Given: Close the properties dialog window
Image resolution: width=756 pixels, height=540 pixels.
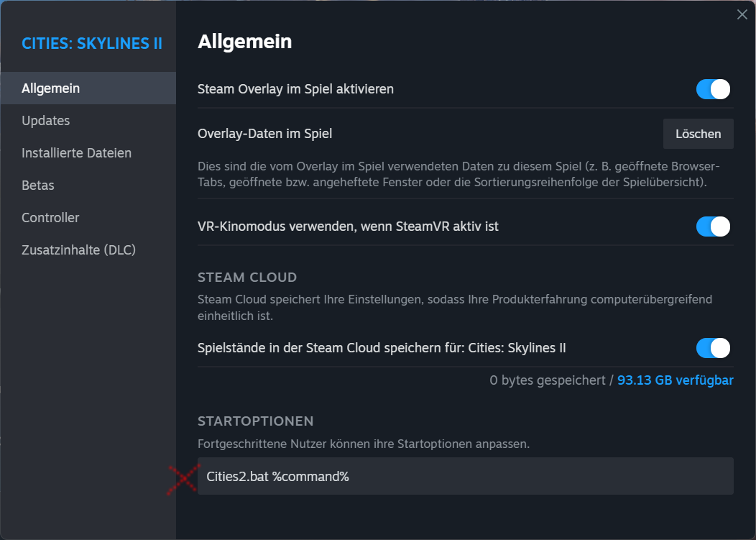Looking at the screenshot, I should (742, 14).
